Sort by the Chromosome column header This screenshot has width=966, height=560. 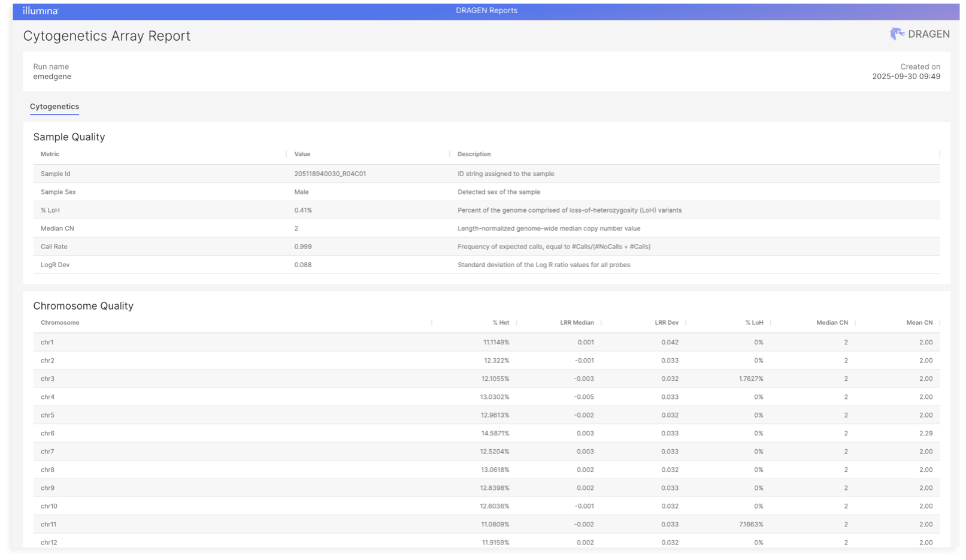[60, 323]
